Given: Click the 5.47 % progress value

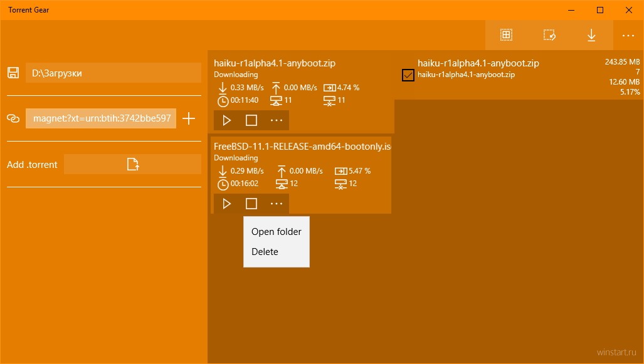Looking at the screenshot, I should (x=360, y=170).
